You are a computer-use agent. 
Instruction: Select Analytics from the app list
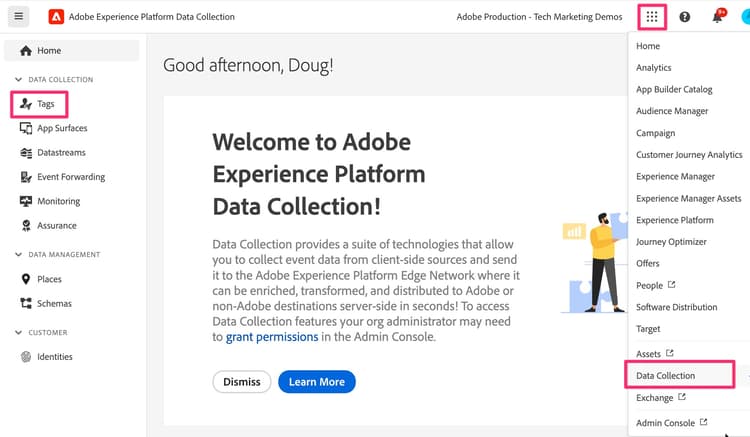coord(654,68)
